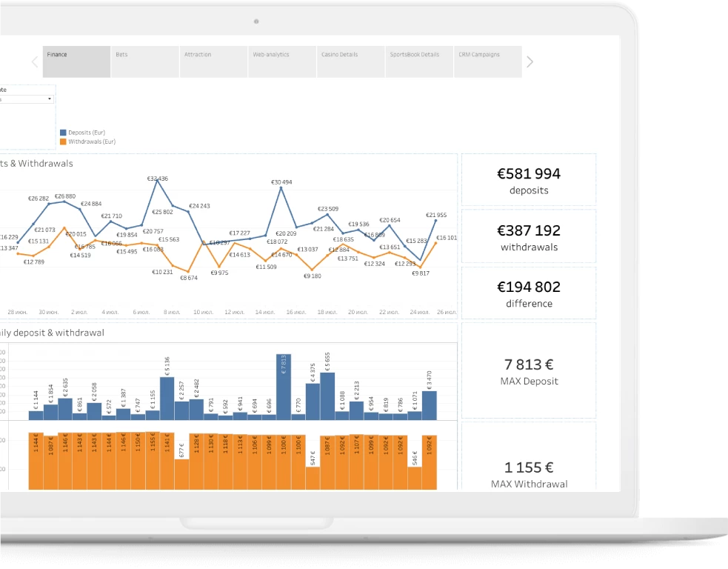728x569 pixels.
Task: Click the MAX Deposit summary card
Action: coord(529,370)
